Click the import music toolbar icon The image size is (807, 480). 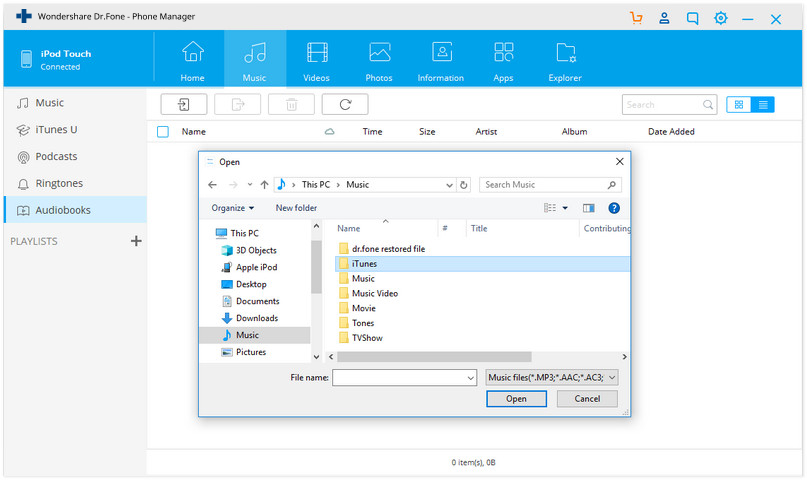click(x=184, y=104)
